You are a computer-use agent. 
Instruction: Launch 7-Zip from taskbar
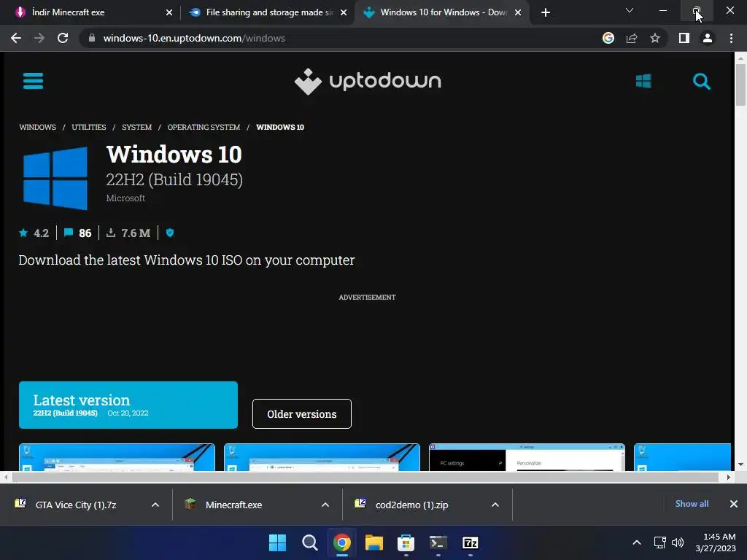pyautogui.click(x=471, y=542)
